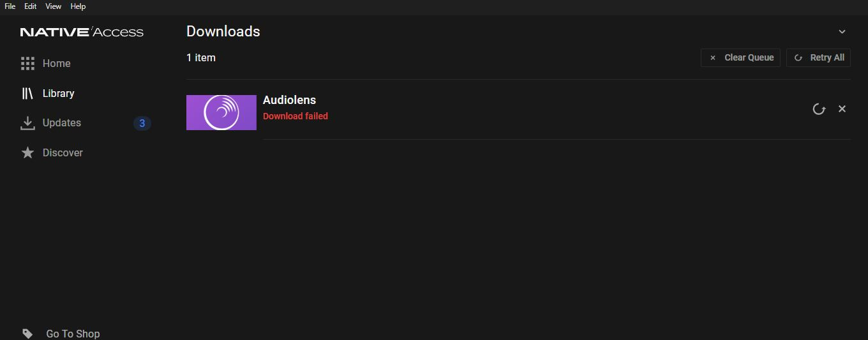The height and width of the screenshot is (340, 868).
Task: Click the Go To Shop tag icon
Action: coord(27,334)
